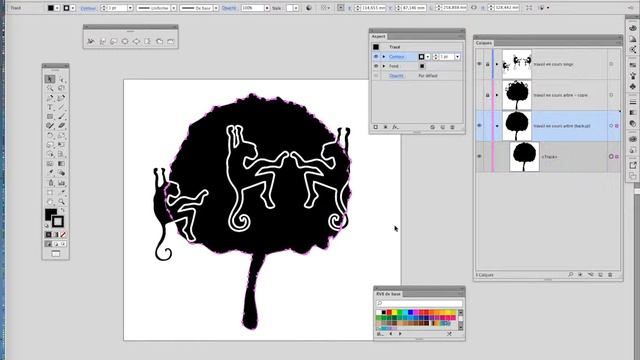Select the Eyedropper tool
The image size is (640, 360).
[x=50, y=173]
